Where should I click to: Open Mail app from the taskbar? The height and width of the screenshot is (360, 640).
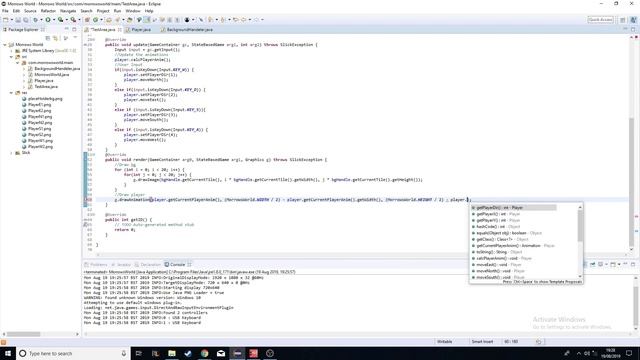tap(221, 353)
